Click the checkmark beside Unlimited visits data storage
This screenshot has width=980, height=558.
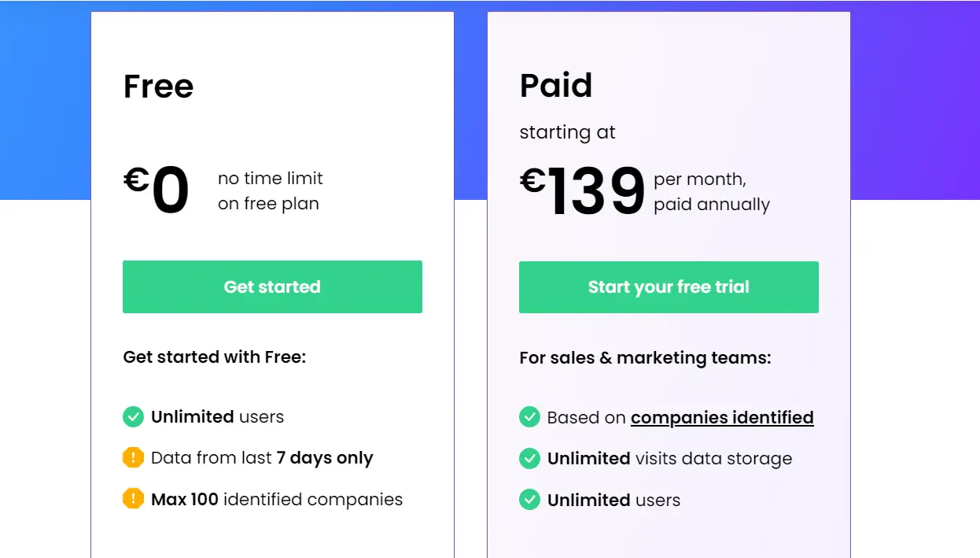pyautogui.click(x=529, y=458)
